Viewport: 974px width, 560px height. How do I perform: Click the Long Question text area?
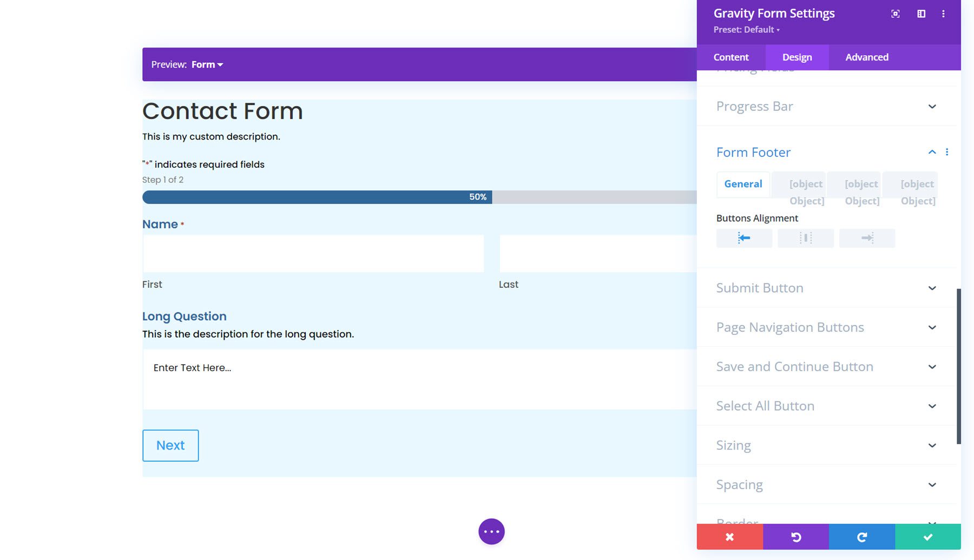(x=420, y=379)
